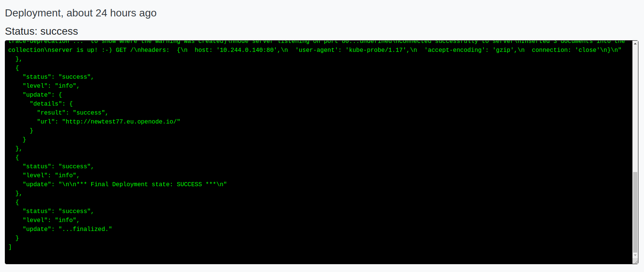Click the 'Deployment, about 24 hours ago' heading
Screen dimensions: 644x272
click(81, 13)
